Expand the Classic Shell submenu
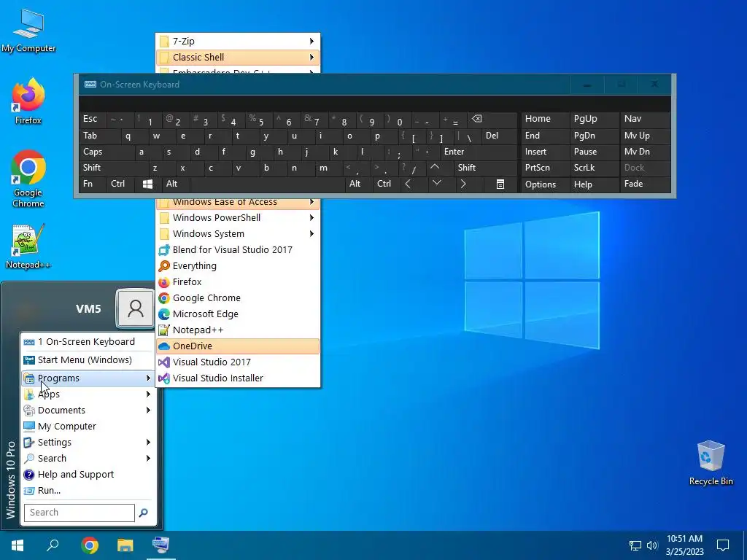Viewport: 747px width, 560px height. (238, 58)
